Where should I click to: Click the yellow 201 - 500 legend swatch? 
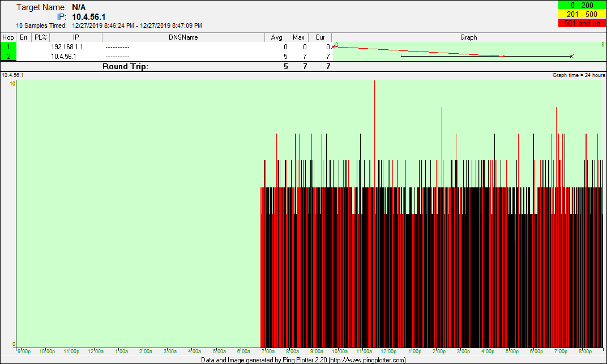[582, 14]
